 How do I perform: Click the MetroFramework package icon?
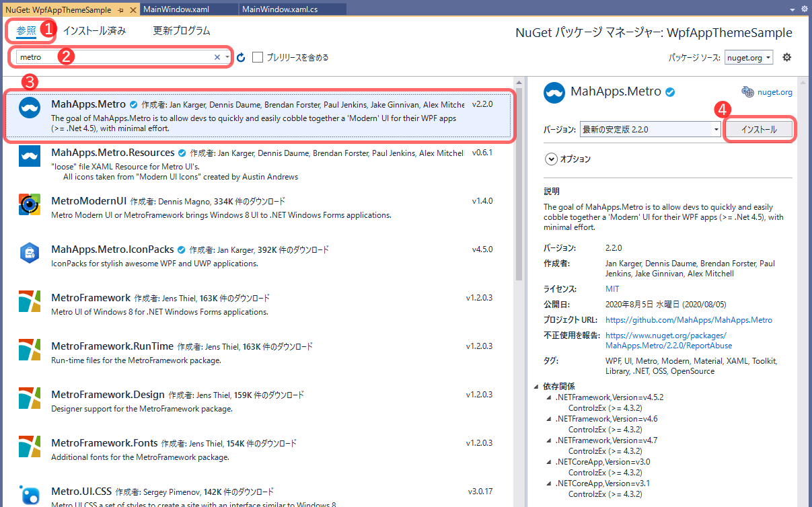coord(30,301)
